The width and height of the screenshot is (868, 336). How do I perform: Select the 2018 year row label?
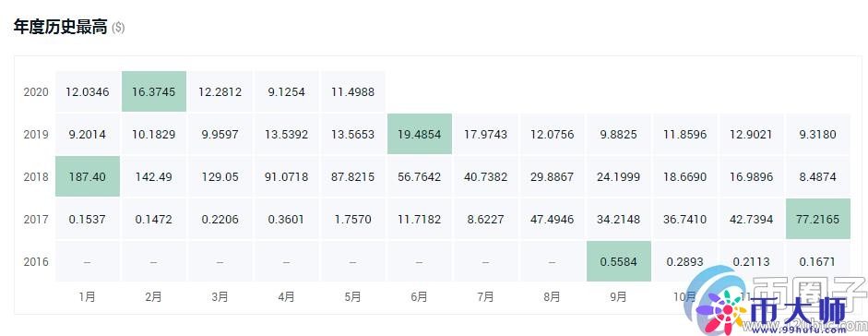pos(36,177)
